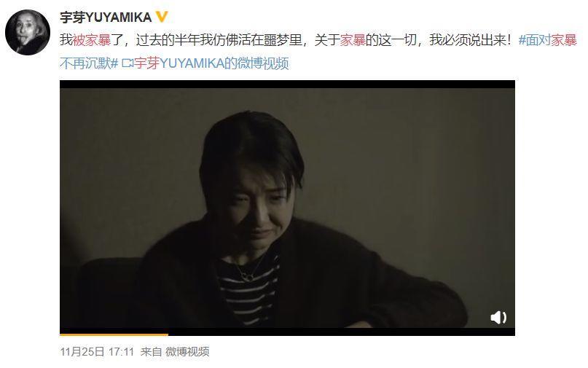Open the post timestamp 11月25日 17:11
This screenshot has height=368, width=588.
click(x=97, y=351)
